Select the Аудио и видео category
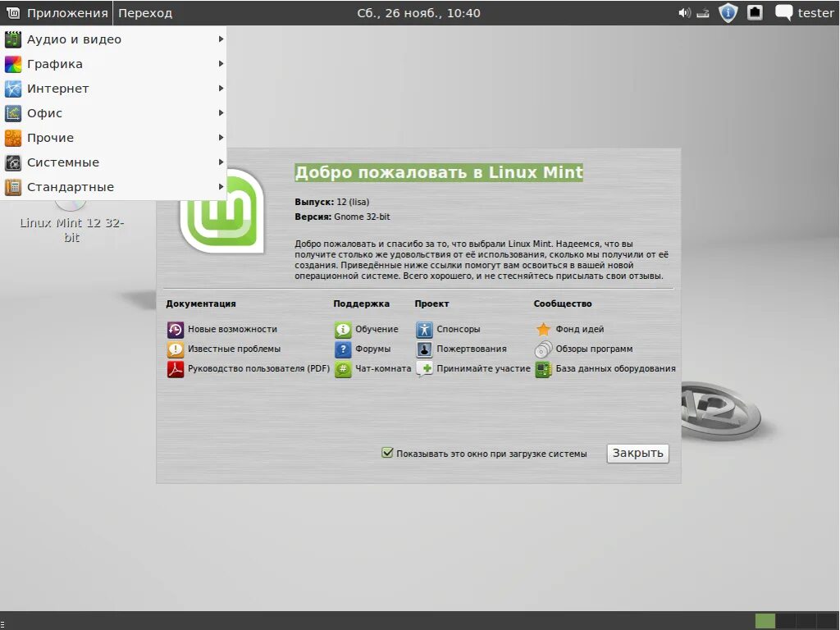This screenshot has width=840, height=630. tap(113, 39)
